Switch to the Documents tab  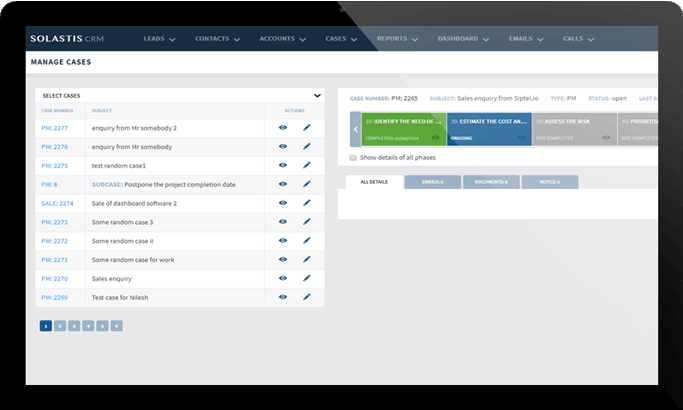tap(491, 182)
